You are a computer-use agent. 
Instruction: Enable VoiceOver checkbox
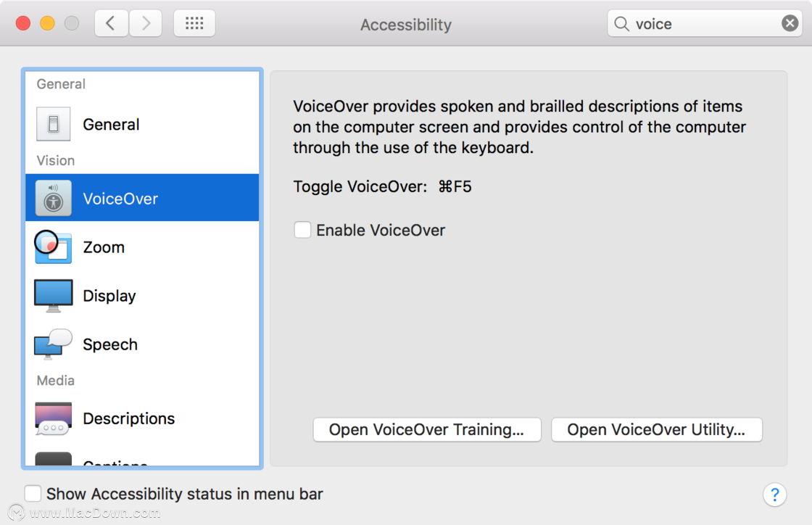tap(302, 230)
